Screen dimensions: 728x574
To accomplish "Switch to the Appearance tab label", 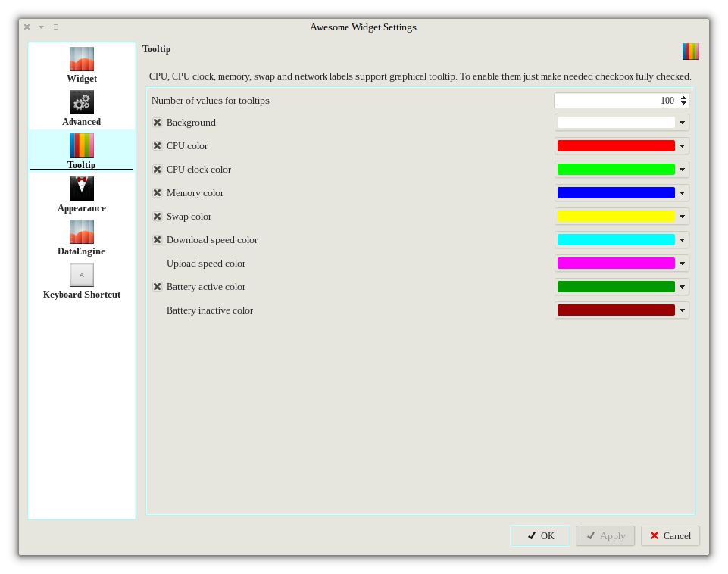I will point(82,208).
